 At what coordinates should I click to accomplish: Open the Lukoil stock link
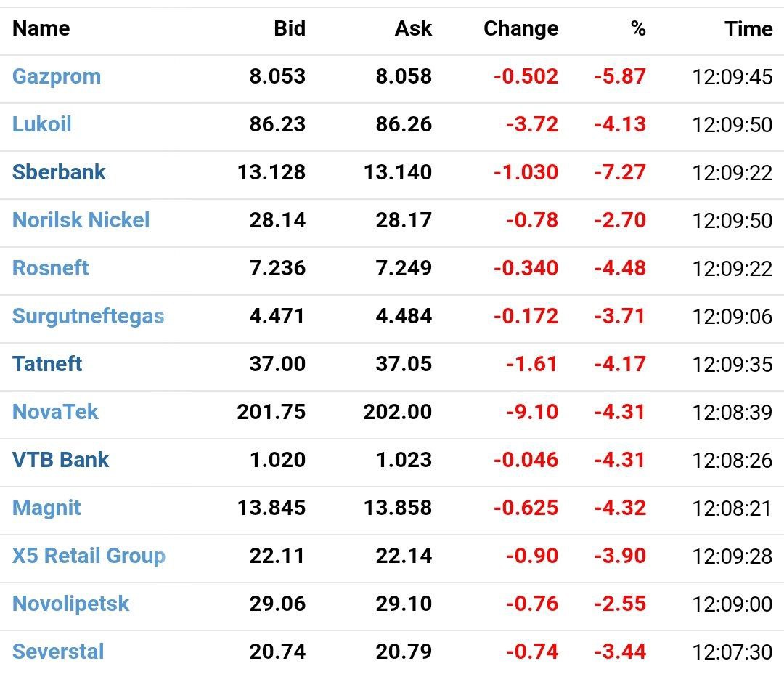(x=42, y=124)
